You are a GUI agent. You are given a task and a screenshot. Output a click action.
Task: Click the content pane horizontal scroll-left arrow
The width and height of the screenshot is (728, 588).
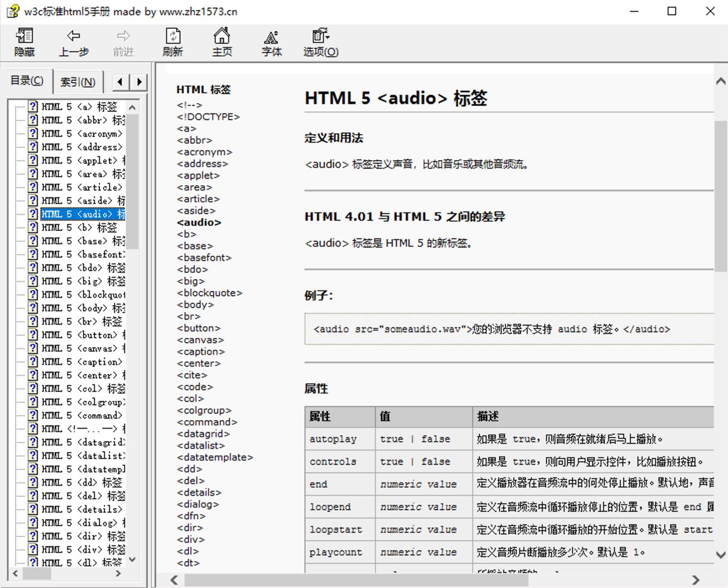tap(174, 580)
